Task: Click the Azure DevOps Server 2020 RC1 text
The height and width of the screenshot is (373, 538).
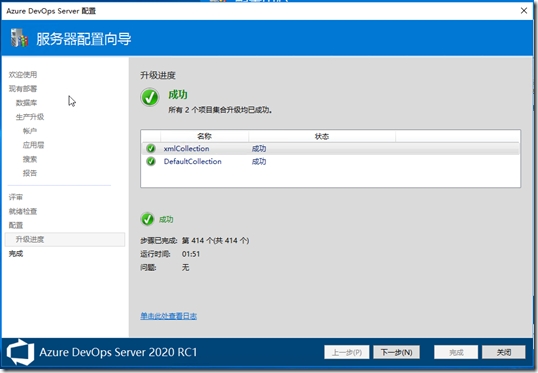Action: 118,352
